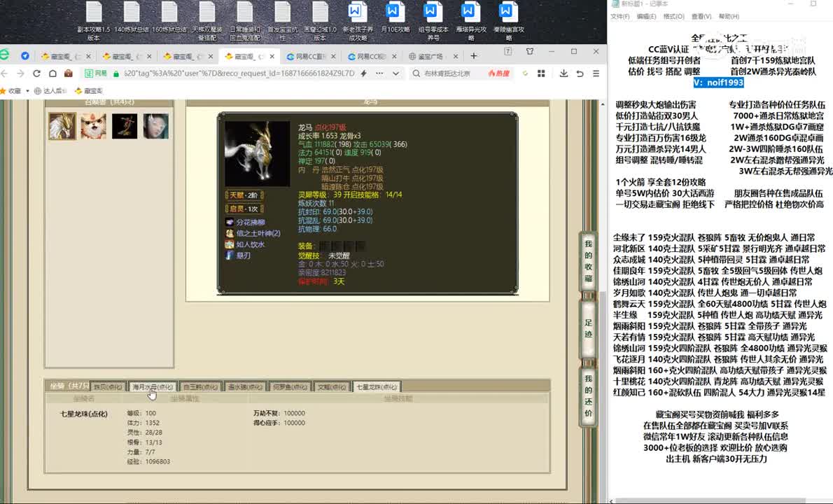The image size is (833, 504).
Task: Open desktop file 140炼狱总结
Action: point(132,17)
